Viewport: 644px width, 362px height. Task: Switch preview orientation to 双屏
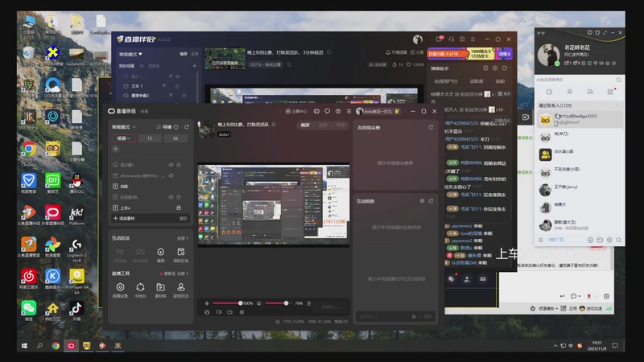tap(341, 125)
